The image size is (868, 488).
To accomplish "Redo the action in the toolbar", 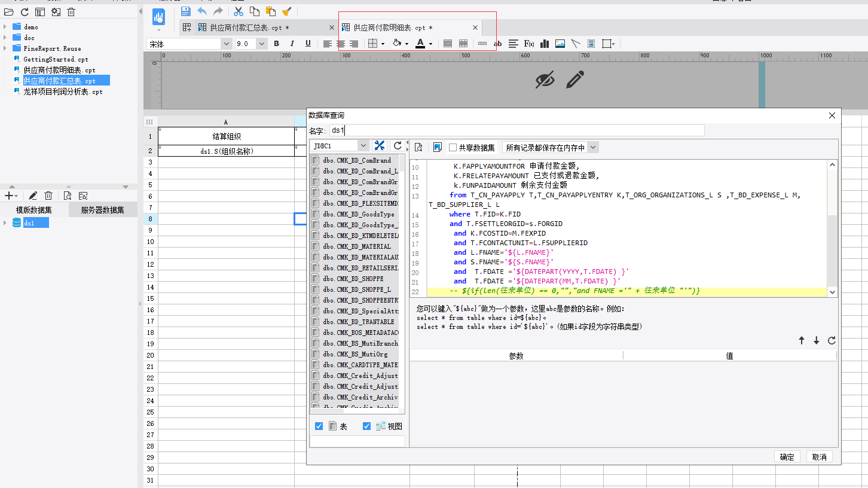I will click(x=218, y=11).
